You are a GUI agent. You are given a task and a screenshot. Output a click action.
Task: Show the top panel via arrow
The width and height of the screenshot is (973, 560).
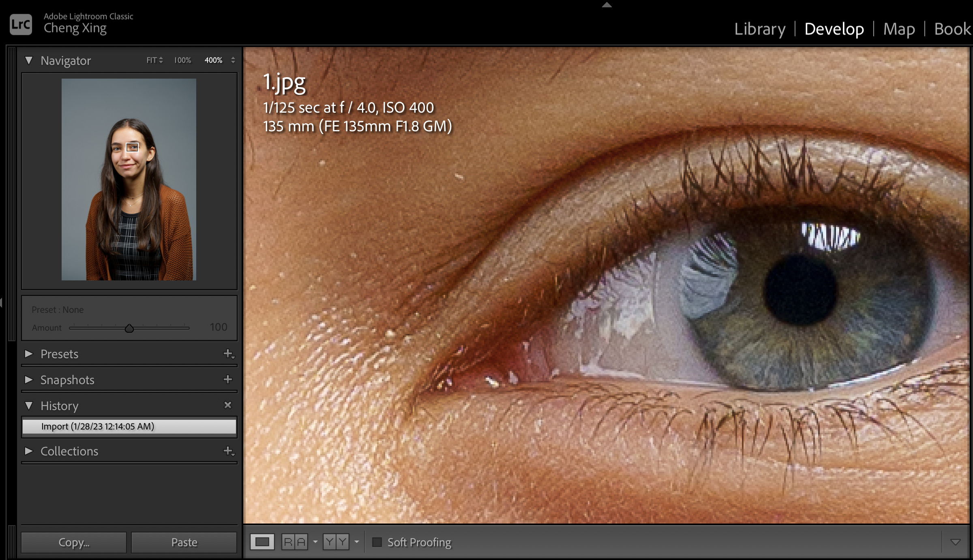(607, 5)
